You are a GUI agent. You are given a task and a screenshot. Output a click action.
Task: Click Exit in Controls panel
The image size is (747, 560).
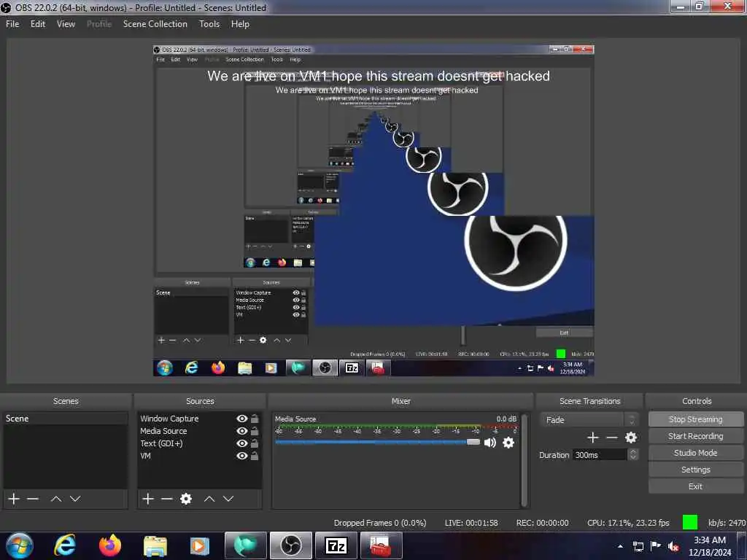click(x=695, y=486)
